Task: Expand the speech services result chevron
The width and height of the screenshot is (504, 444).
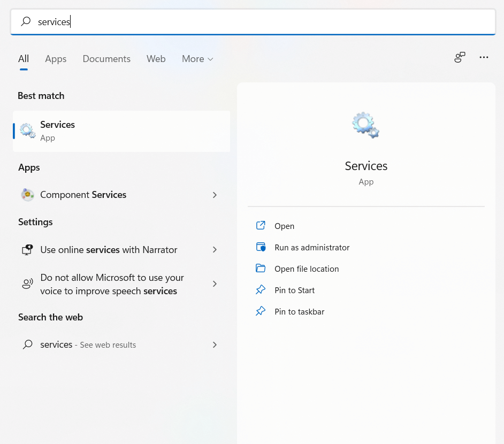Action: pyautogui.click(x=215, y=284)
